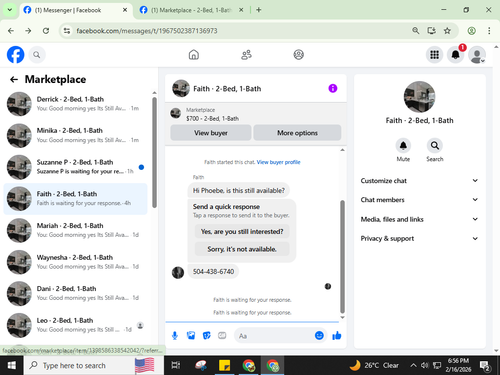Bookmark this page with the star icon
This screenshot has height=375, width=500.
(447, 31)
